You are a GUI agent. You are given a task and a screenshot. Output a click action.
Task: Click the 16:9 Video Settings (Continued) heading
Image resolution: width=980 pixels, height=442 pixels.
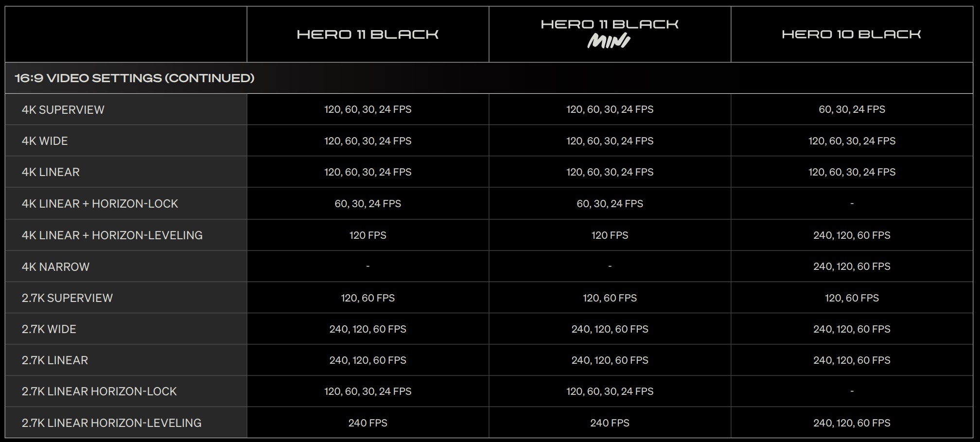tap(135, 78)
